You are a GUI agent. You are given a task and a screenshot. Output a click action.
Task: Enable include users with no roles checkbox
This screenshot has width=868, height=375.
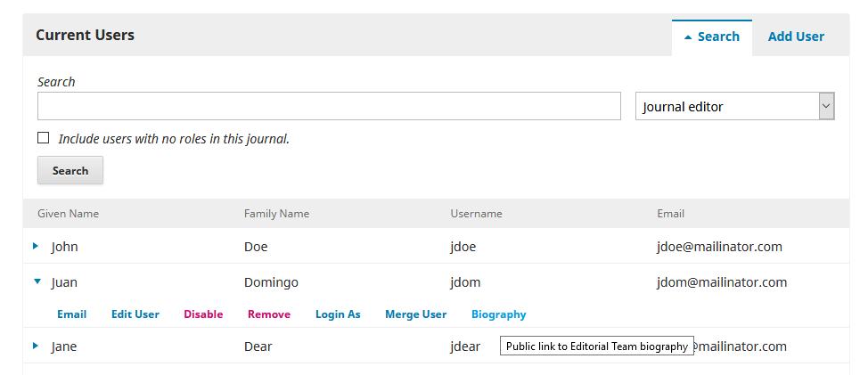(44, 138)
